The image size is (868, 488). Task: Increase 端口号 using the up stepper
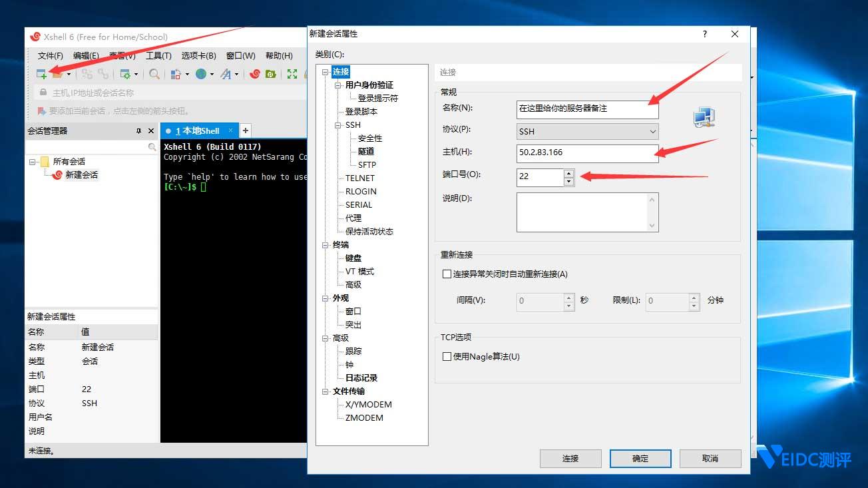(569, 173)
